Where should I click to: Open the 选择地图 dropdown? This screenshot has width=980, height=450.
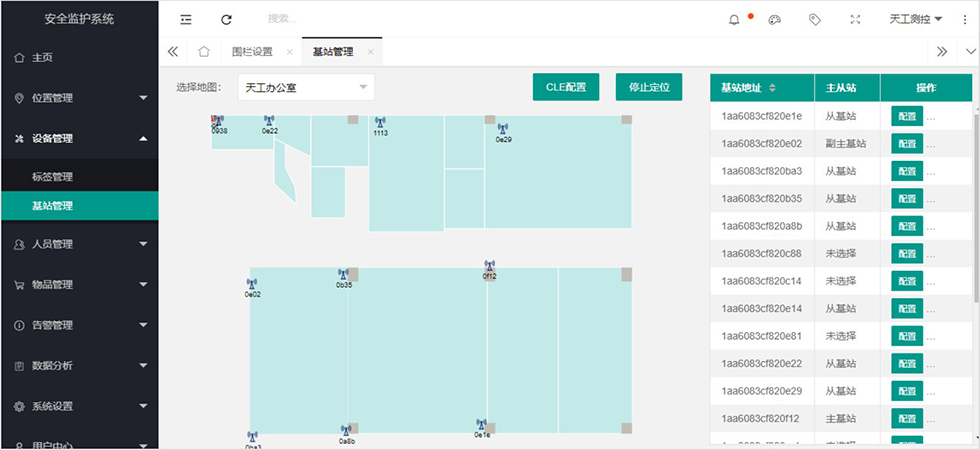point(306,88)
